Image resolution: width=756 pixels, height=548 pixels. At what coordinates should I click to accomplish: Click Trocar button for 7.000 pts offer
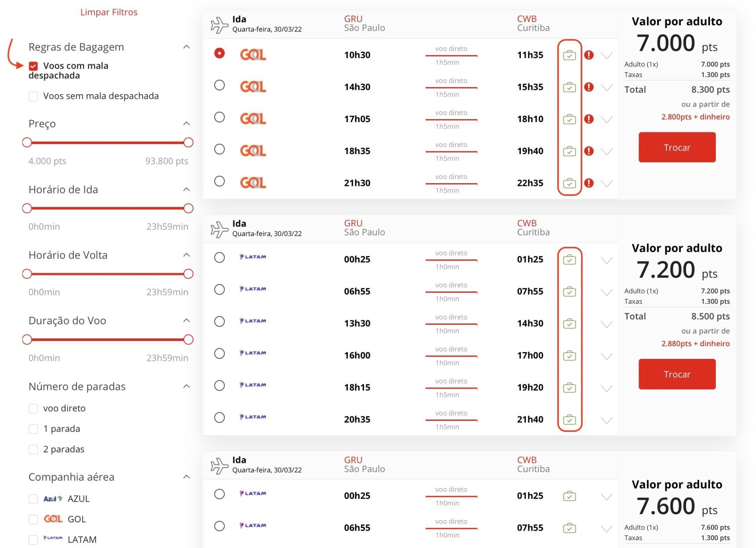click(677, 147)
